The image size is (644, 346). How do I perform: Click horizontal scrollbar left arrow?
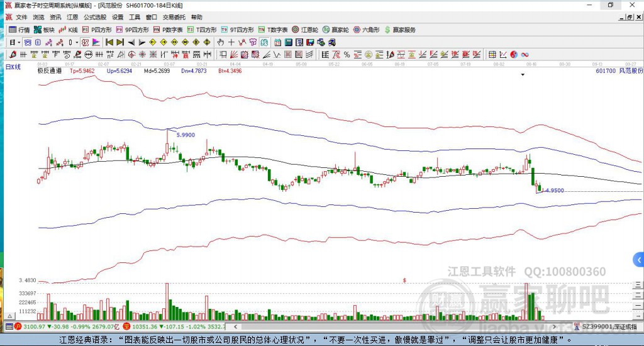pyautogui.click(x=235, y=326)
